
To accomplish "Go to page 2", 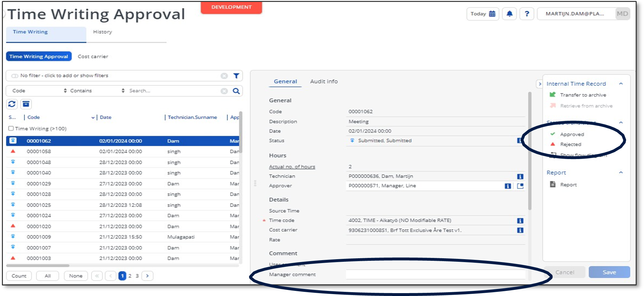I will [x=130, y=276].
